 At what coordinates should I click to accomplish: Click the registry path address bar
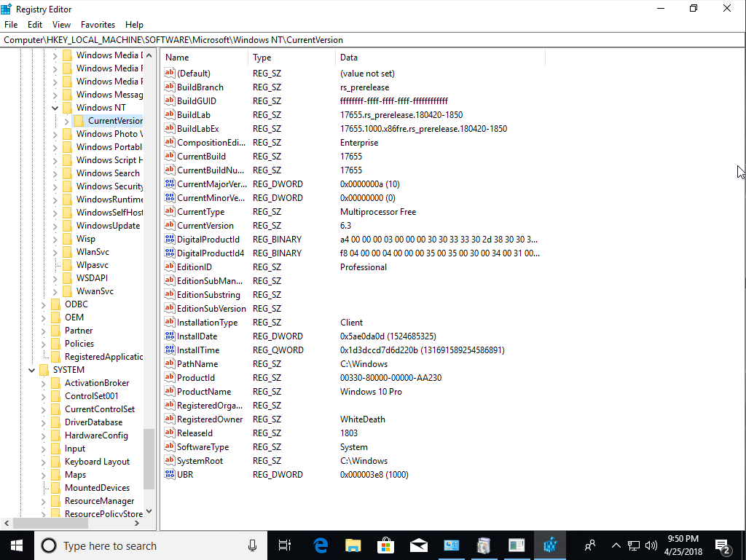click(x=372, y=40)
